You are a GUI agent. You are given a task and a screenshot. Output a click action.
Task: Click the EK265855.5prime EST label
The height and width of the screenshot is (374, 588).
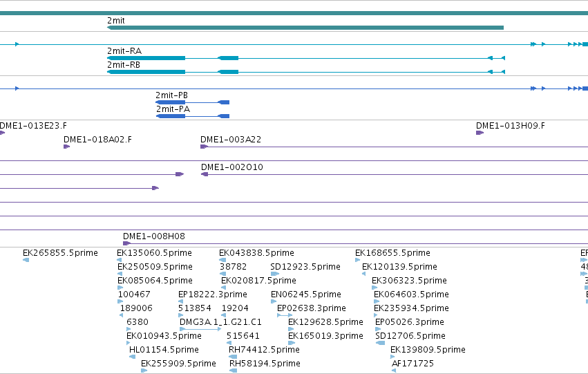60,253
